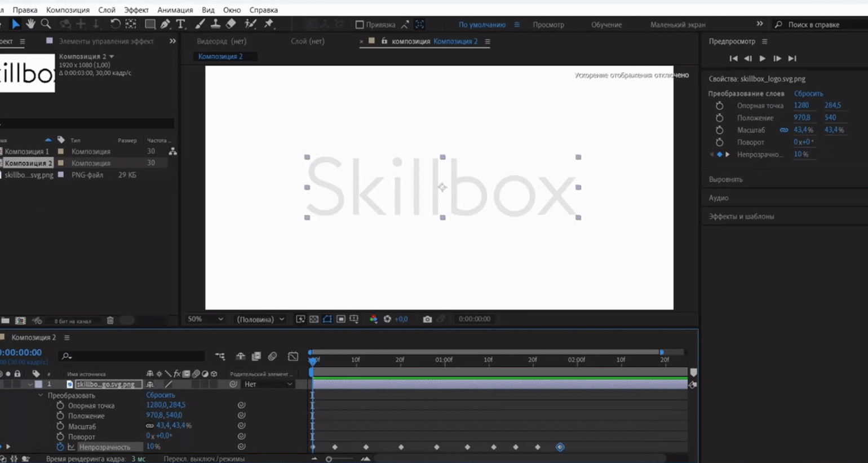
Task: Click the delete trash icon in Project panel
Action: [110, 321]
